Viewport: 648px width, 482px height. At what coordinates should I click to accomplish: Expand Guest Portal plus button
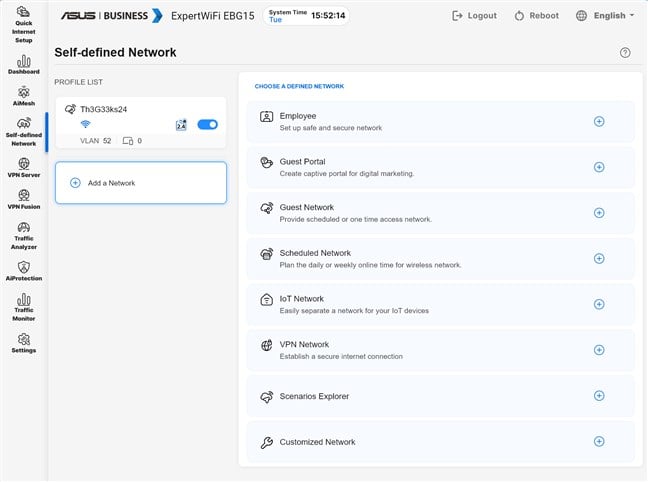pos(599,167)
